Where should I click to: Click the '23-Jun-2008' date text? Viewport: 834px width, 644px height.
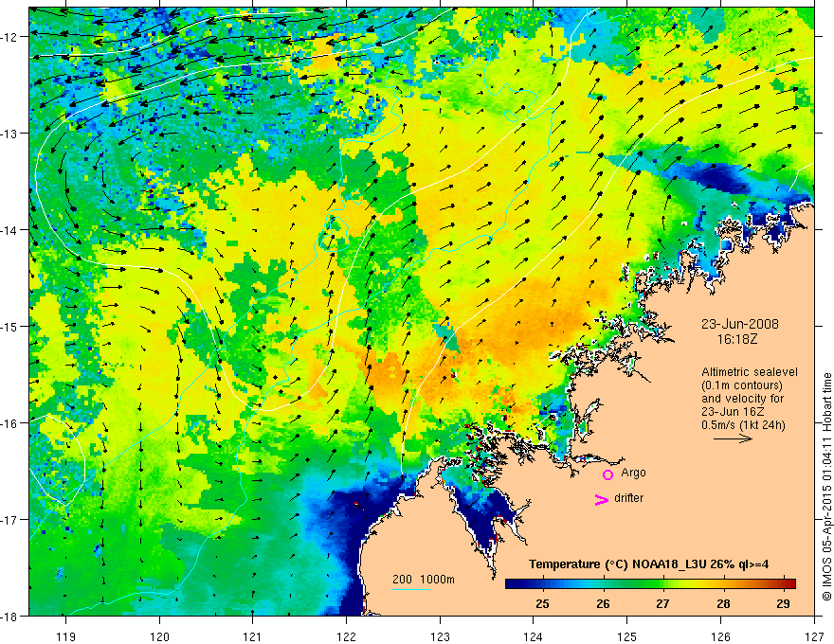[x=740, y=324]
